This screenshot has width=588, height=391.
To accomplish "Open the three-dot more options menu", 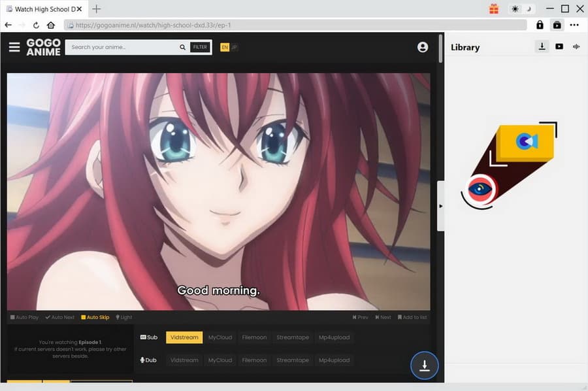I will (x=574, y=25).
